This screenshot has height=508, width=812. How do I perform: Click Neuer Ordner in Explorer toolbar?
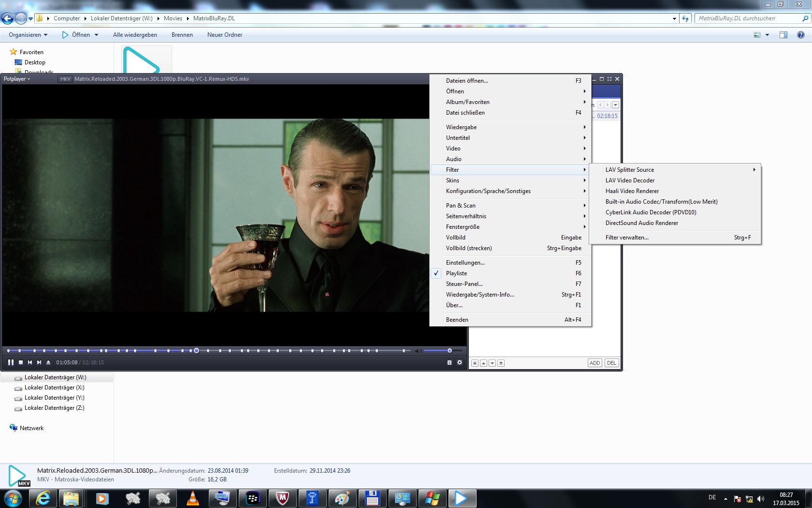pos(225,35)
